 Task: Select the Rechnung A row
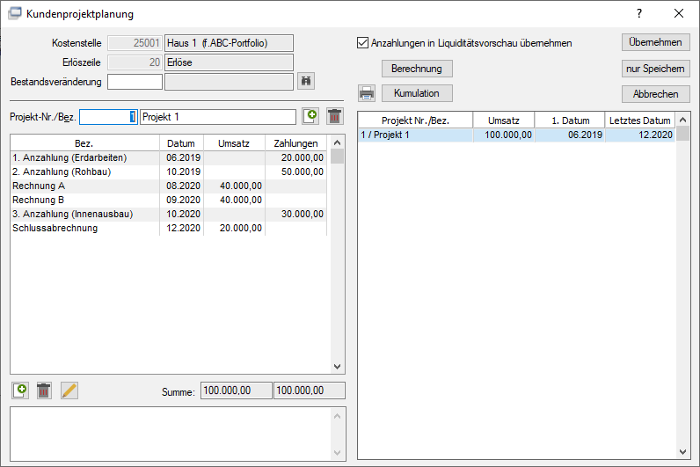point(168,186)
